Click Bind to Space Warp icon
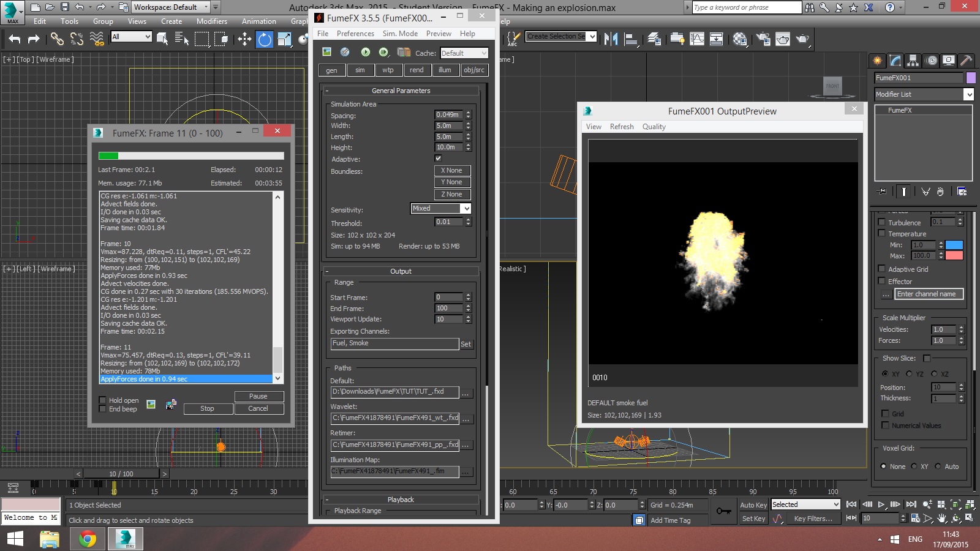 coord(97,39)
